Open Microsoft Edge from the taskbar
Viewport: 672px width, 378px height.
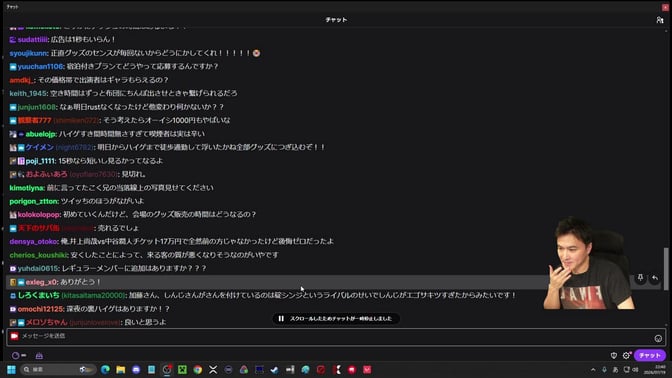click(x=105, y=369)
